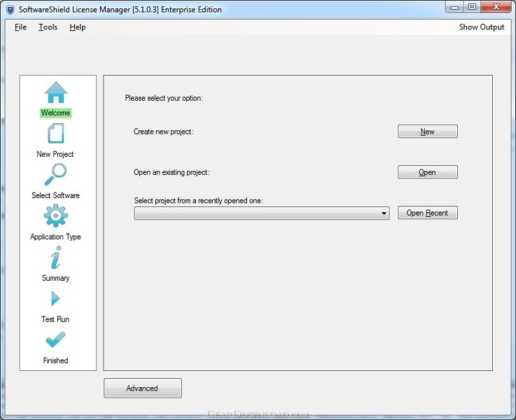
Task: Select the Finished checkmark icon
Action: tap(55, 339)
